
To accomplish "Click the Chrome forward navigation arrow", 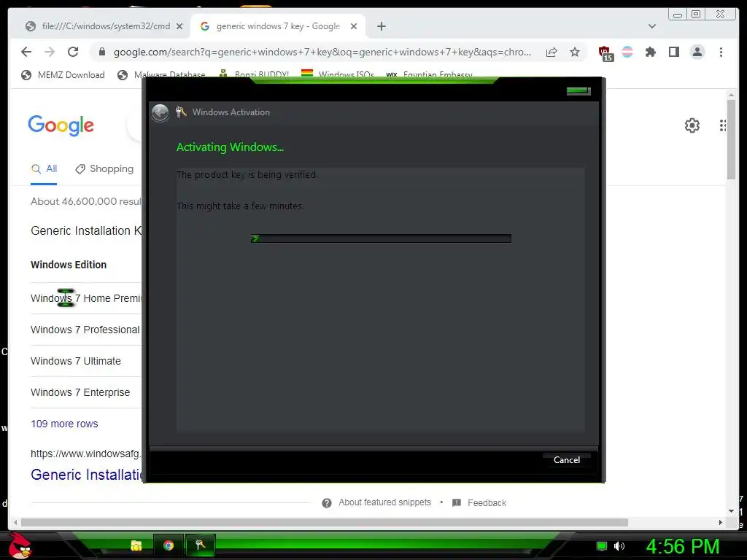I will click(50, 52).
